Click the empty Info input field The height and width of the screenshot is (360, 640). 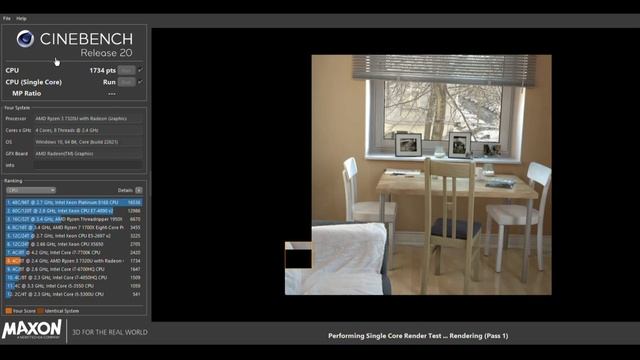point(88,165)
